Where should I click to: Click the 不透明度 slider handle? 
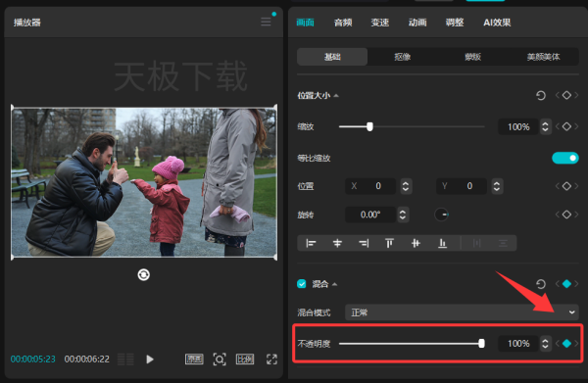481,343
